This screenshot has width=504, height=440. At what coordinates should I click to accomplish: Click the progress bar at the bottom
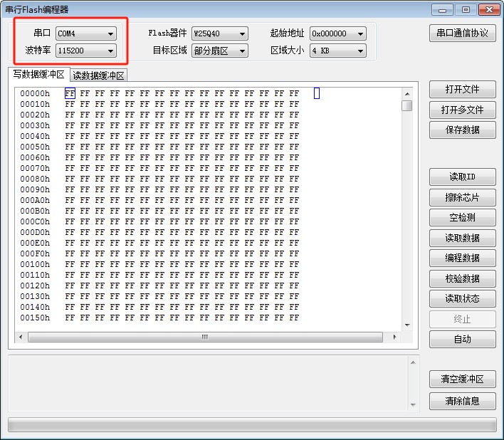tap(252, 425)
